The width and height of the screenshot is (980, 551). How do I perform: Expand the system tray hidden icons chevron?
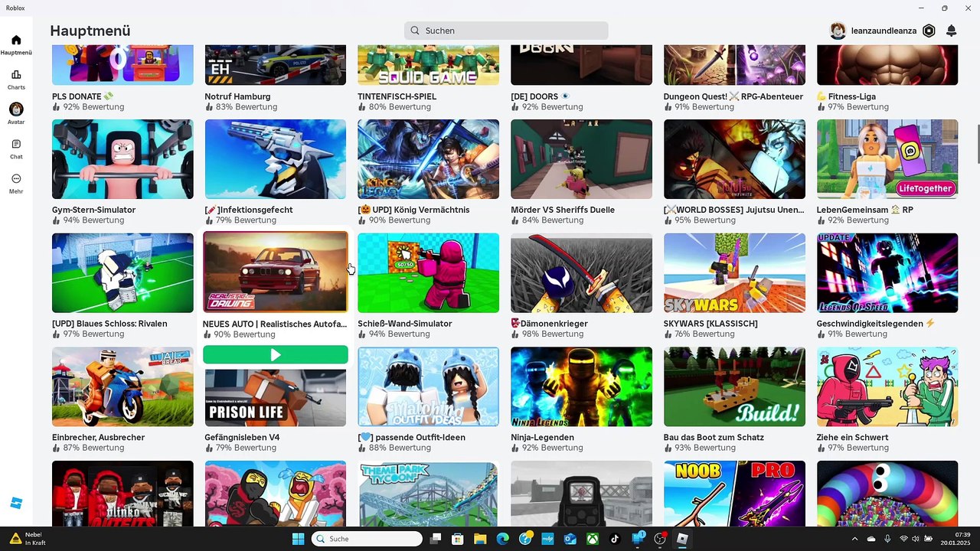pos(855,539)
